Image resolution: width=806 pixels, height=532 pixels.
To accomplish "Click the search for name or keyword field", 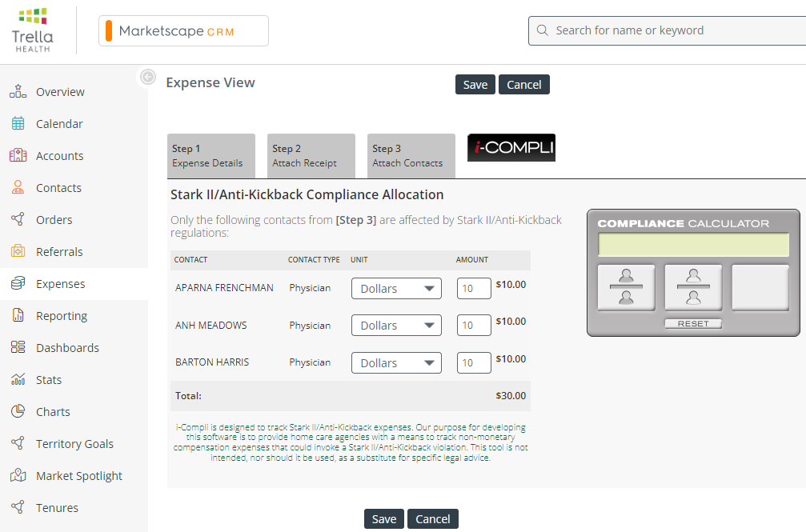I will pos(668,30).
